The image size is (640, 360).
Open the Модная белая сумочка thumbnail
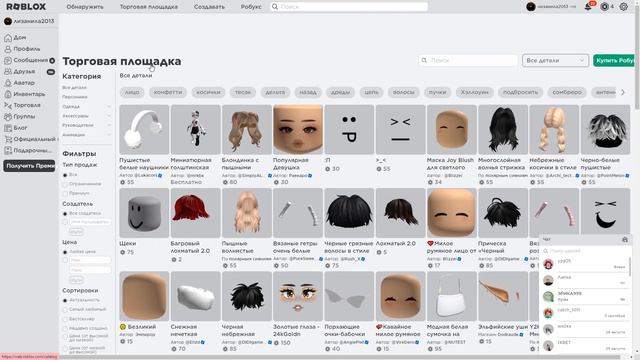(x=451, y=296)
